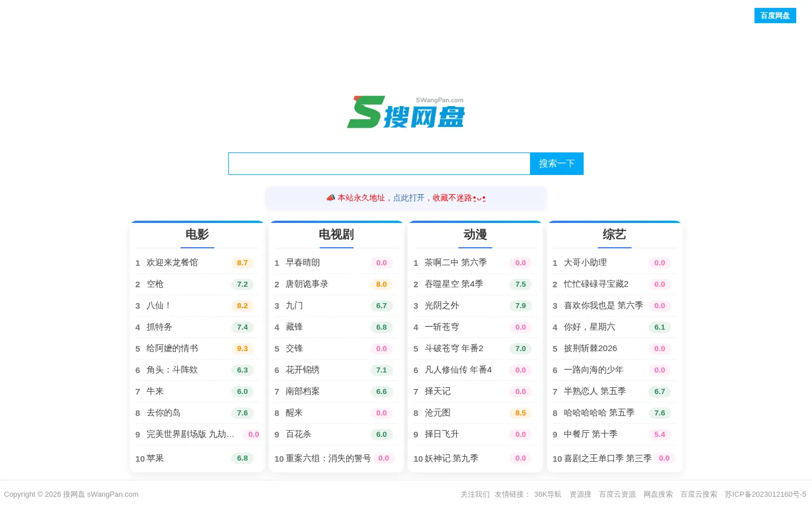The image size is (812, 508).
Task: Open anime 吞噬星空 第4季
Action: (x=454, y=284)
